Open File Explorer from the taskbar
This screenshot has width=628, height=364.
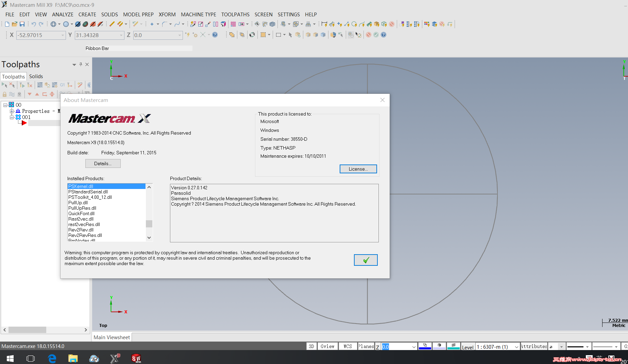coord(73,358)
